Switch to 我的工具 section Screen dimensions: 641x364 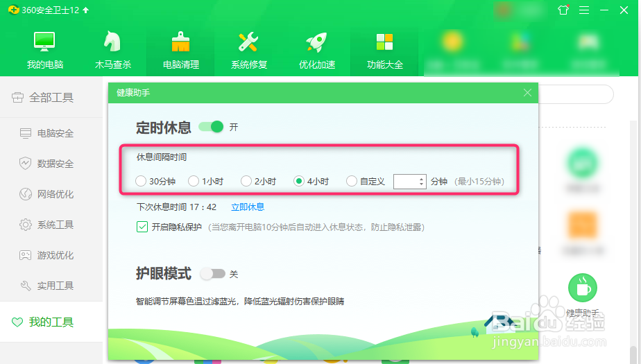[x=51, y=322]
